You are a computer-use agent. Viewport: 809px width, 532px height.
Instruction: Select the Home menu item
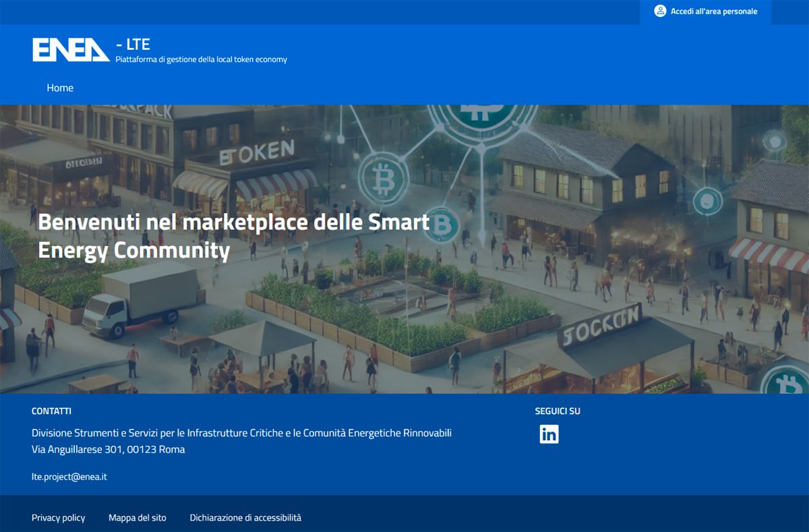pos(60,88)
